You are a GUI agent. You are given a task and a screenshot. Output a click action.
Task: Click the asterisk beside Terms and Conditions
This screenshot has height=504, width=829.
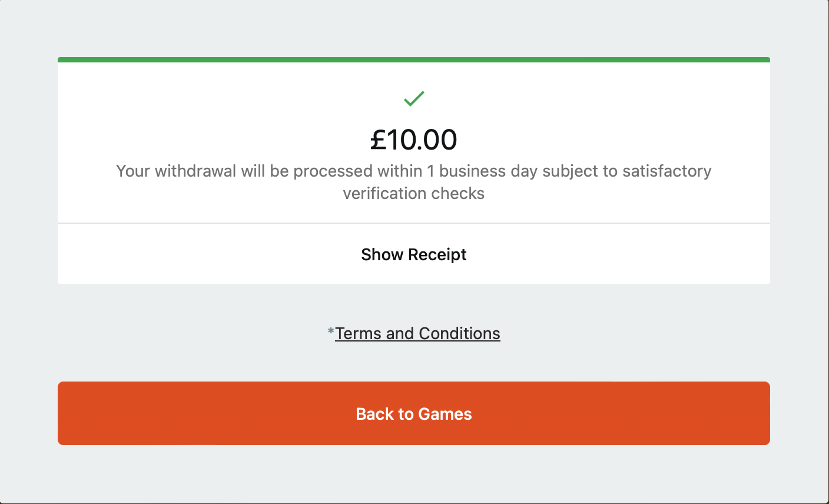point(330,331)
